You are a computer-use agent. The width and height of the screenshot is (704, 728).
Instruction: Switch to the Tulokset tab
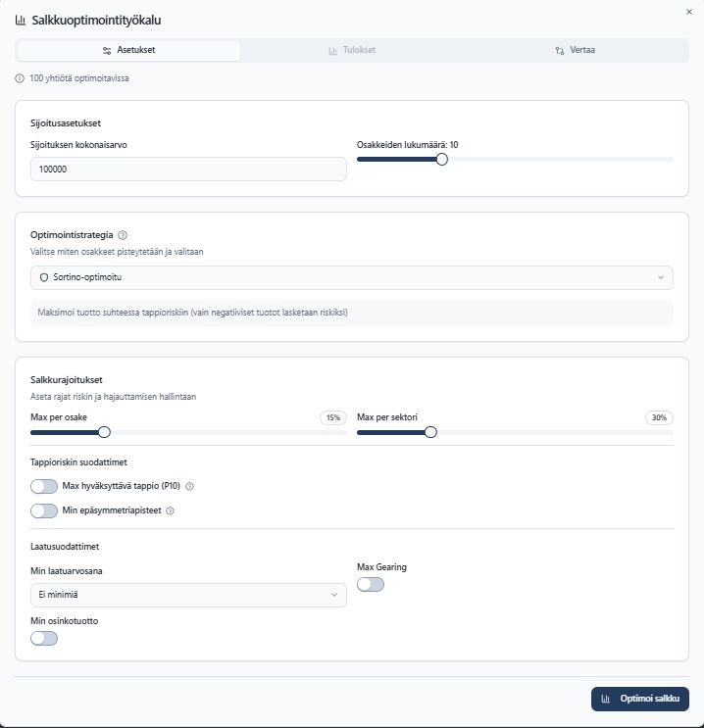pyautogui.click(x=352, y=50)
